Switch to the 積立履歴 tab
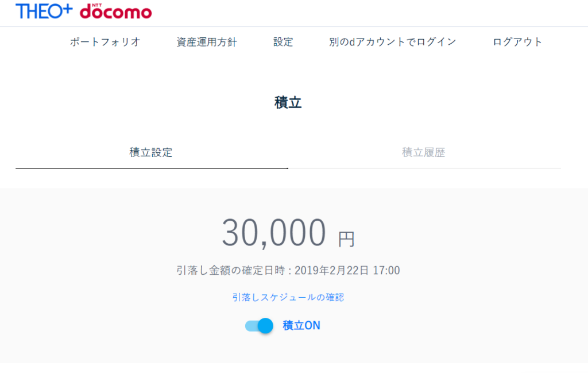This screenshot has height=373, width=588. tap(424, 152)
